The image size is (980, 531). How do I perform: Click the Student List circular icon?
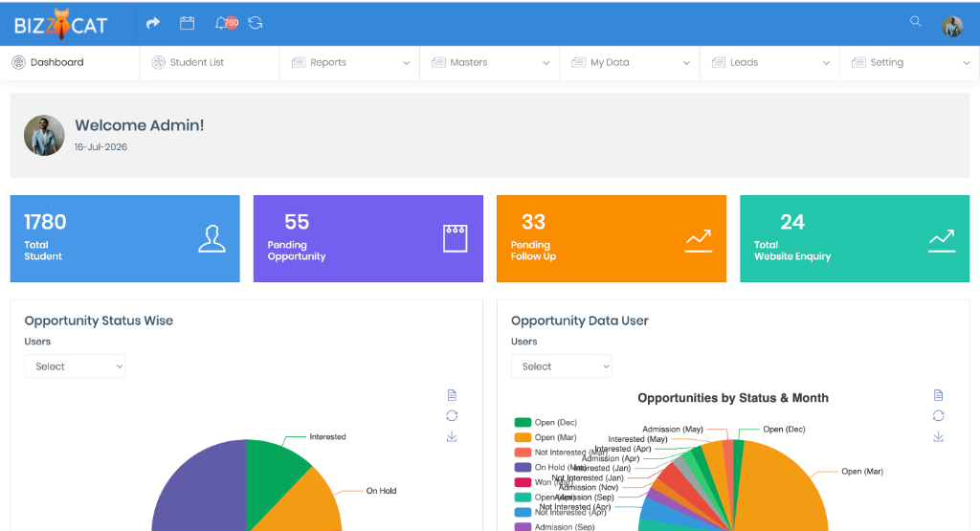[159, 62]
